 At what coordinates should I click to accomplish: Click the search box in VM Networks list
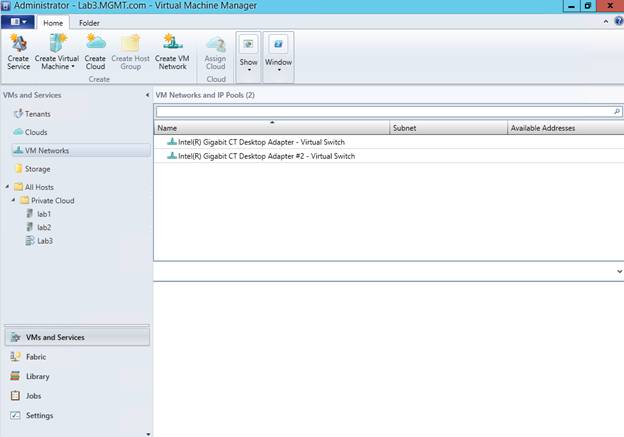(x=384, y=112)
